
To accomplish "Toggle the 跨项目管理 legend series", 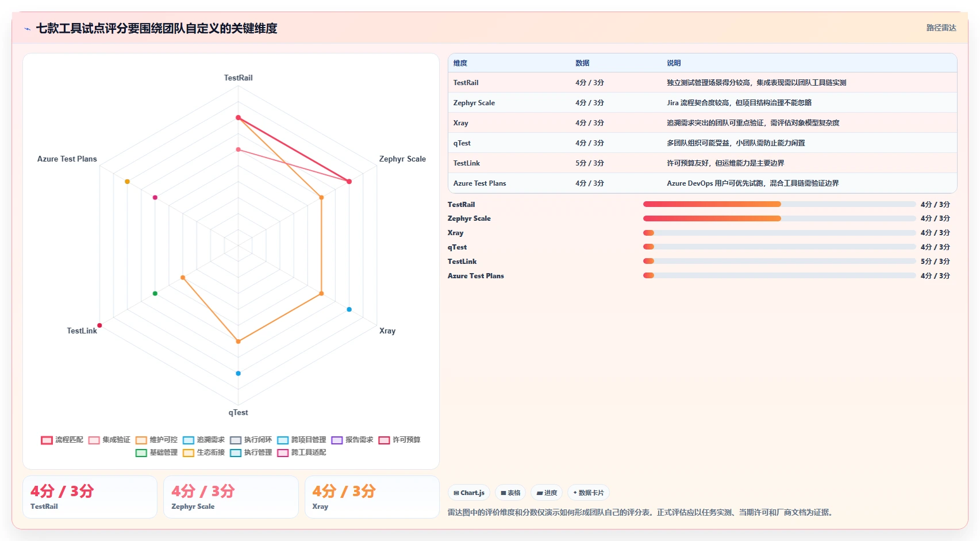I will (301, 440).
